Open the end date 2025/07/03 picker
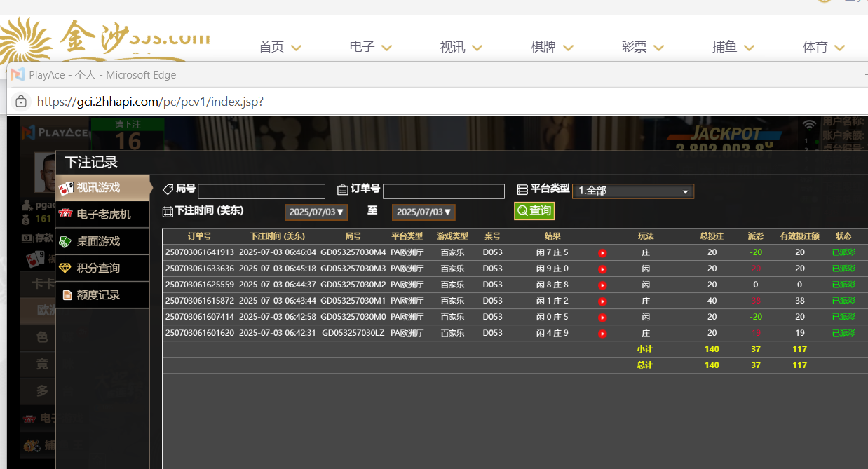Viewport: 868px width, 469px height. [423, 212]
